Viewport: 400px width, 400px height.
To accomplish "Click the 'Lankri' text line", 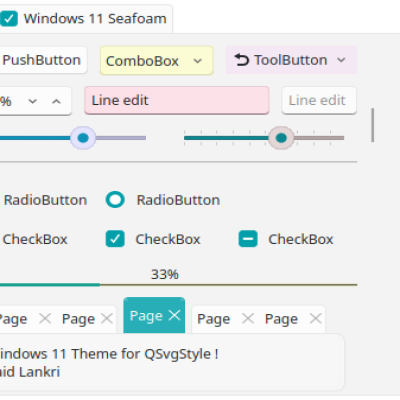I will (39, 372).
